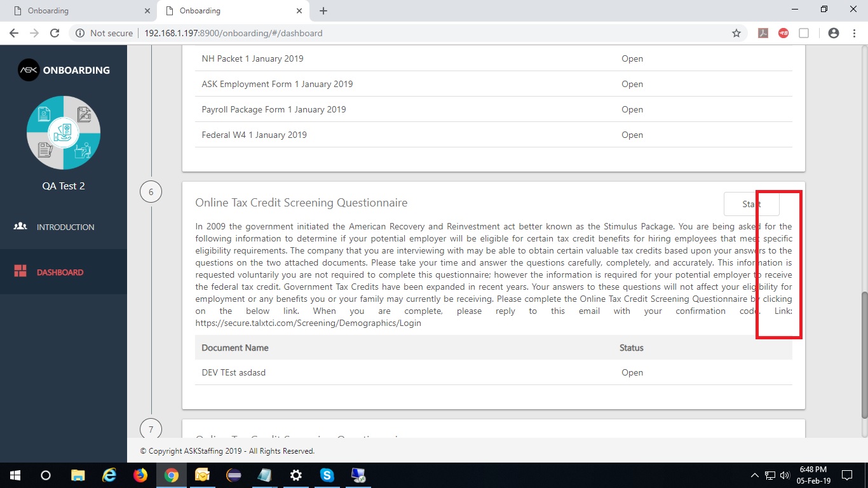
Task: Reload the current page
Action: coord(55,33)
